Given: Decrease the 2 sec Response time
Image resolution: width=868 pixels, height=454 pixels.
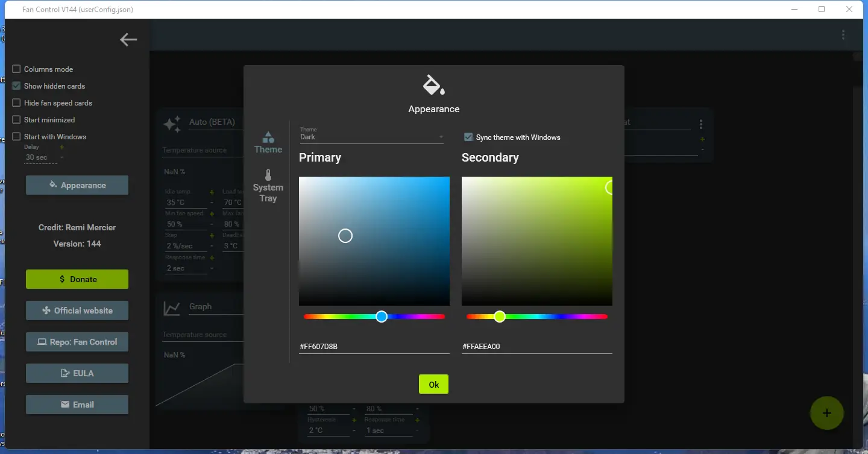Looking at the screenshot, I should pos(212,268).
